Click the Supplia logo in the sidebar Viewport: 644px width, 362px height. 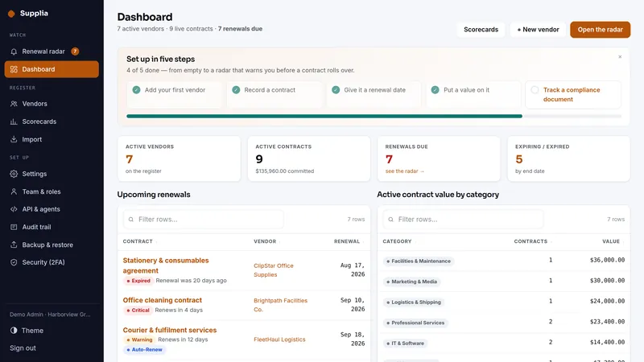point(28,14)
